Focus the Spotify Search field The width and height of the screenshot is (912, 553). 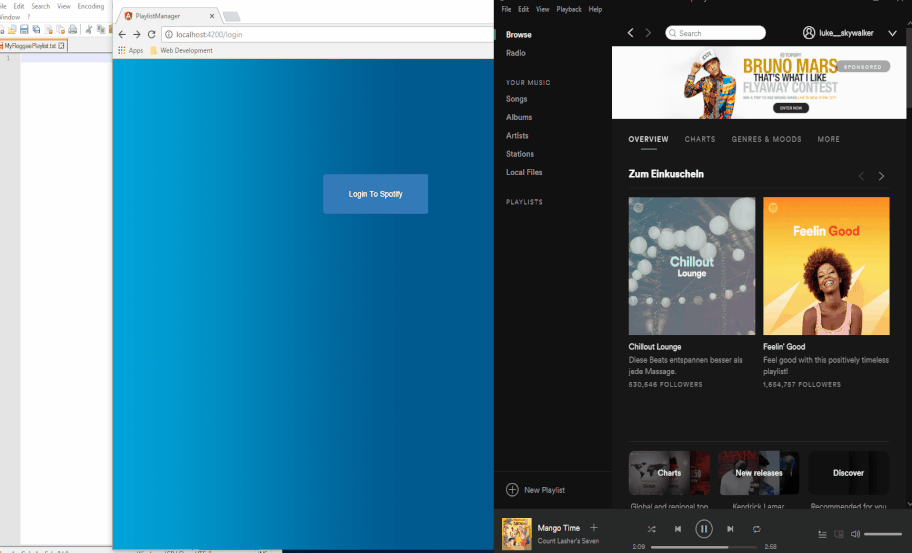click(x=715, y=33)
